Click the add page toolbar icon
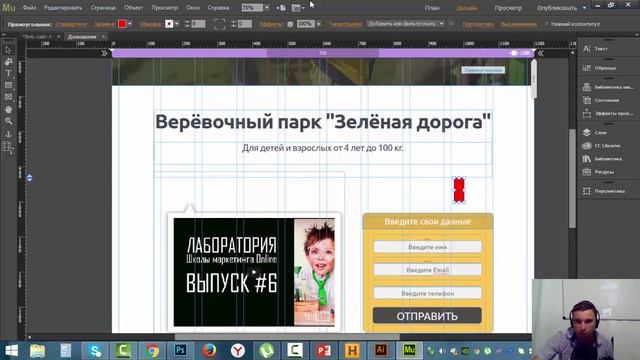 click(281, 8)
